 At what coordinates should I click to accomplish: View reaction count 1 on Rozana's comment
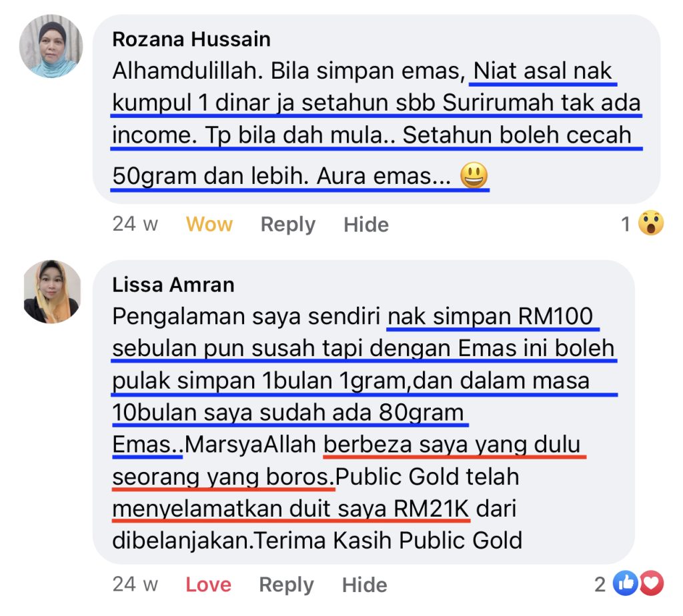tap(626, 224)
